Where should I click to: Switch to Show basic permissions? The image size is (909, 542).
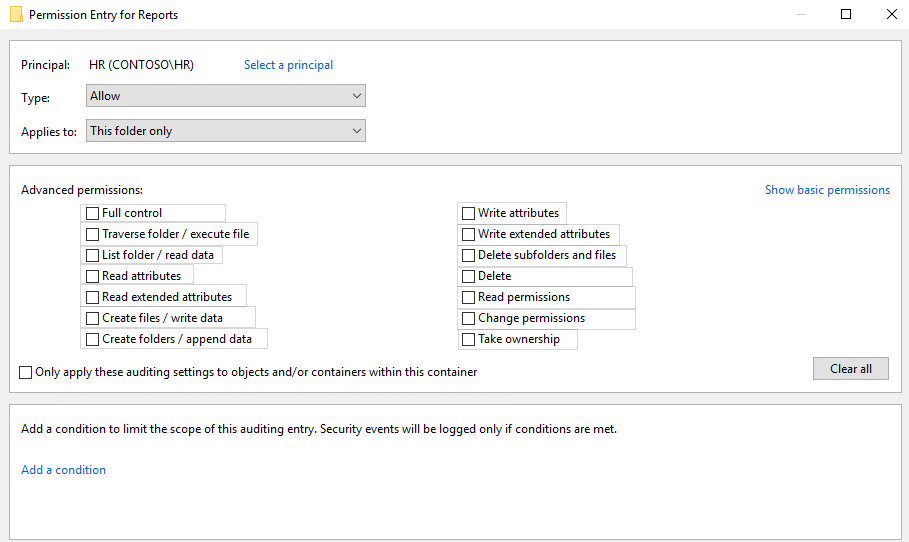827,190
